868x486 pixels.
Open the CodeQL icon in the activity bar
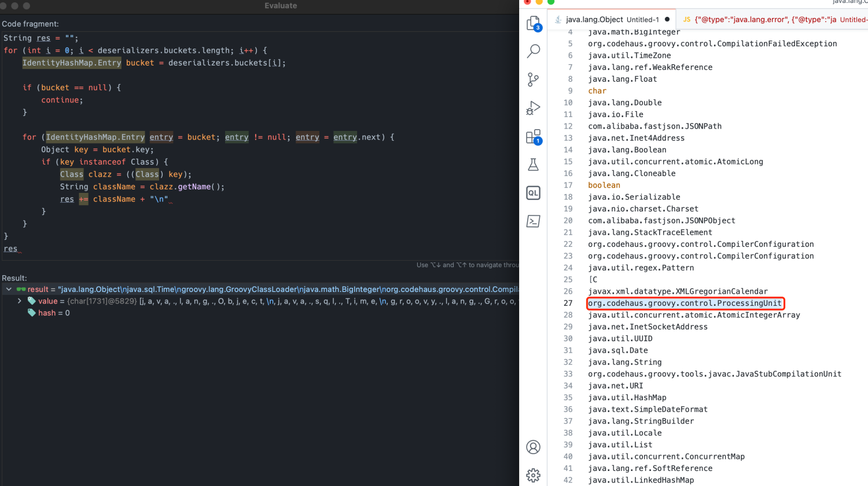coord(533,193)
